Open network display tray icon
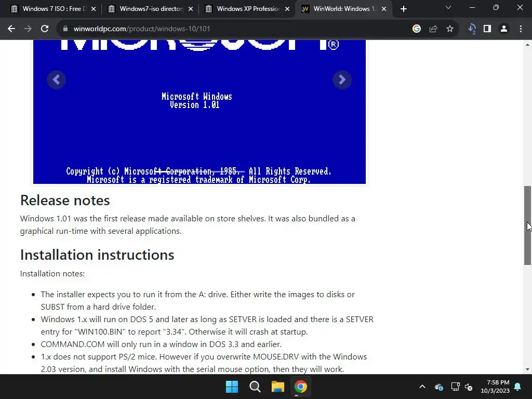Screen dimensions: 532x399 coord(455,387)
